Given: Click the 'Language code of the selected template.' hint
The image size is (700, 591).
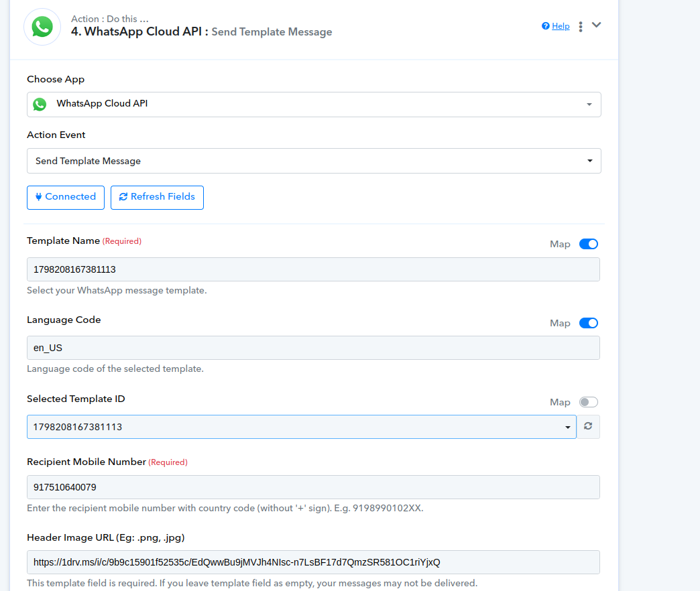Looking at the screenshot, I should pos(115,369).
